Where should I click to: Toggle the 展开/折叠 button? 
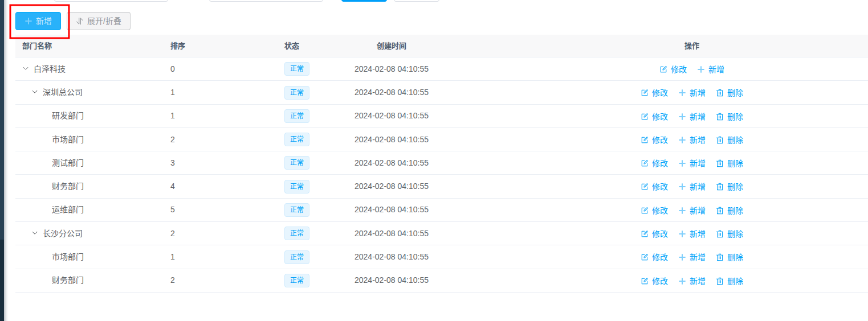tap(99, 21)
